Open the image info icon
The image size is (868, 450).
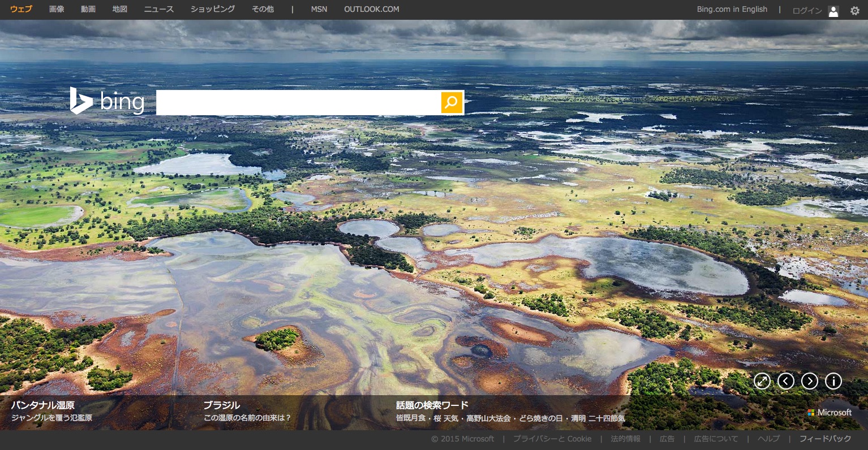click(833, 381)
